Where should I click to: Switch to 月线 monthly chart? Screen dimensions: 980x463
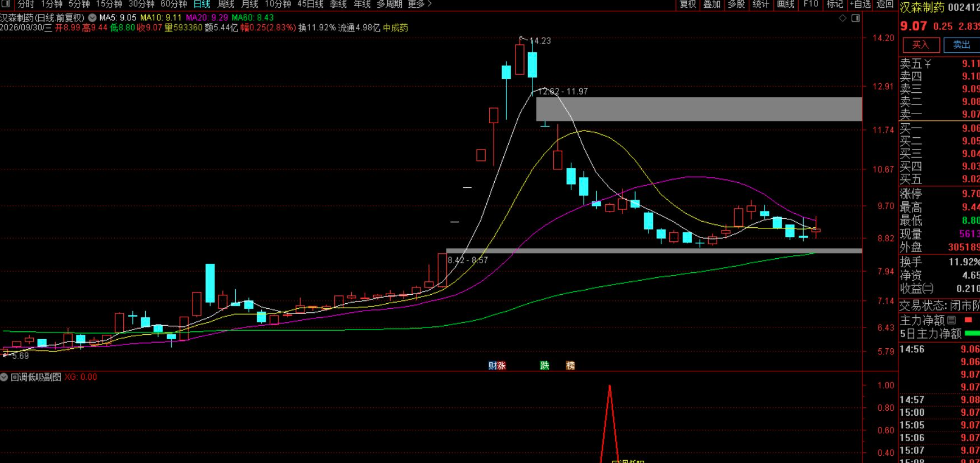tap(249, 4)
